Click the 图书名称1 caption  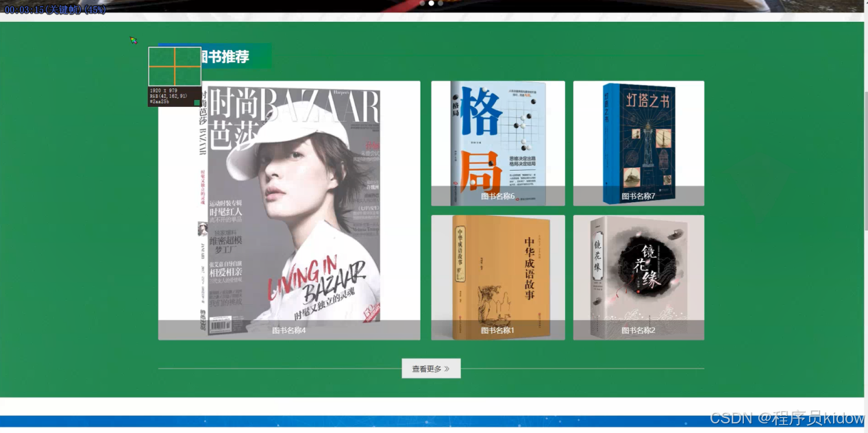(497, 330)
